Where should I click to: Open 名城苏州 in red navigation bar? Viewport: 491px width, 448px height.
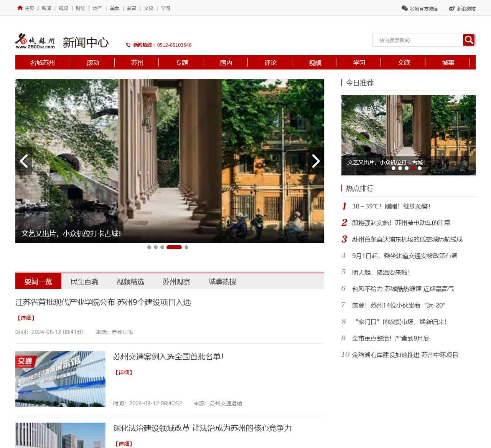(x=43, y=63)
